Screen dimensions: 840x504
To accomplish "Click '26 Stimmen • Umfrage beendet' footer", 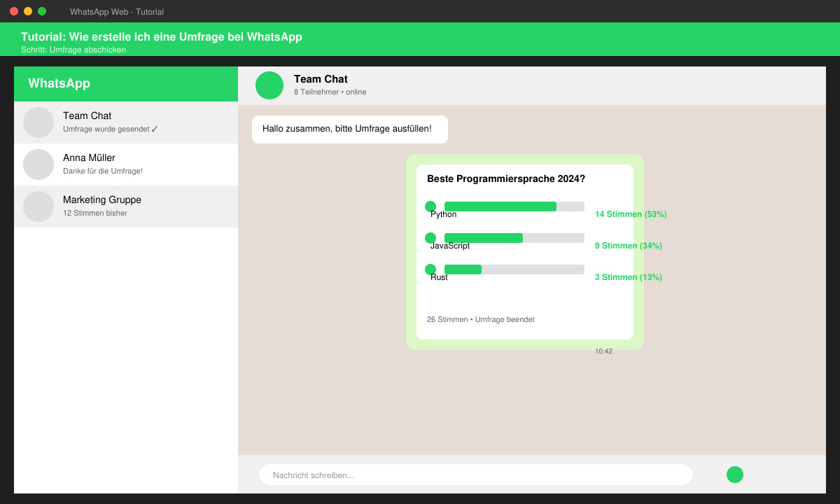I will coord(480,320).
